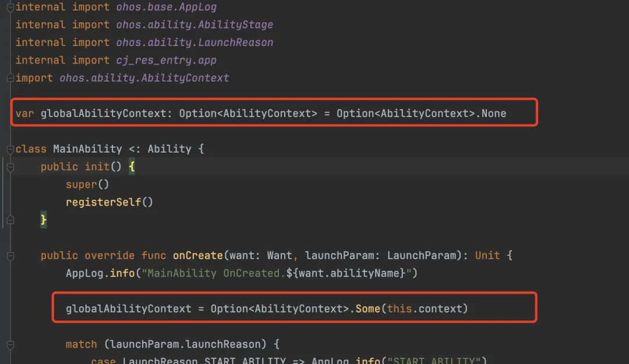Click globalAbilityContext in var declaration

click(103, 114)
